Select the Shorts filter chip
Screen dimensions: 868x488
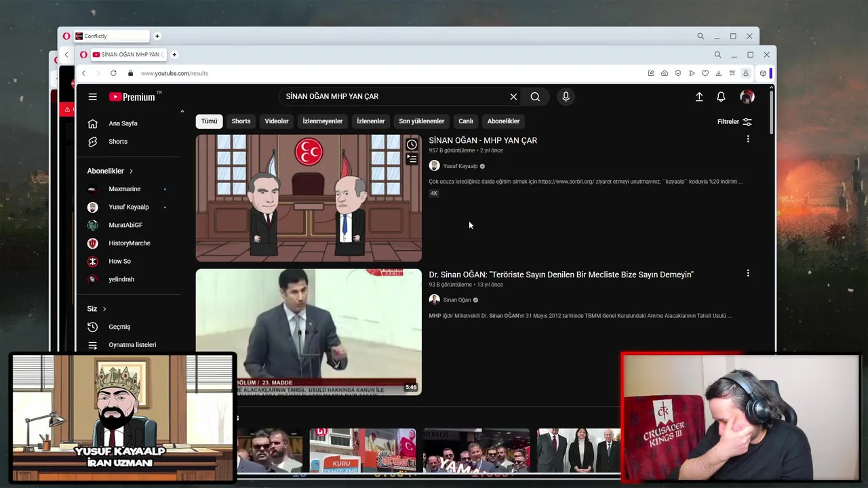[x=241, y=121]
